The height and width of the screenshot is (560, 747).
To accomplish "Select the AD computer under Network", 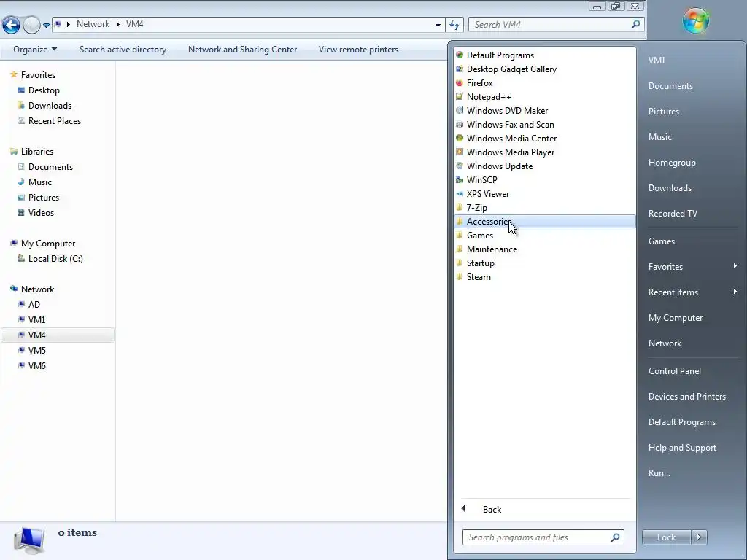I will (x=34, y=304).
